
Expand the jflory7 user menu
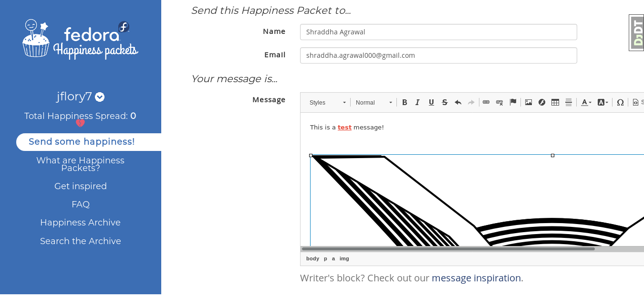click(x=100, y=97)
